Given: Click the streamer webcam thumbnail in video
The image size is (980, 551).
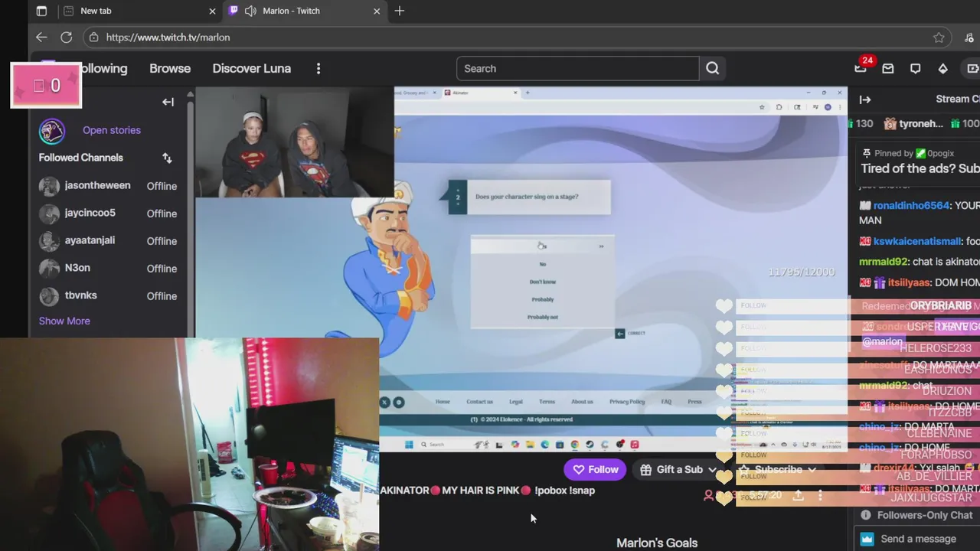Looking at the screenshot, I should click(295, 142).
